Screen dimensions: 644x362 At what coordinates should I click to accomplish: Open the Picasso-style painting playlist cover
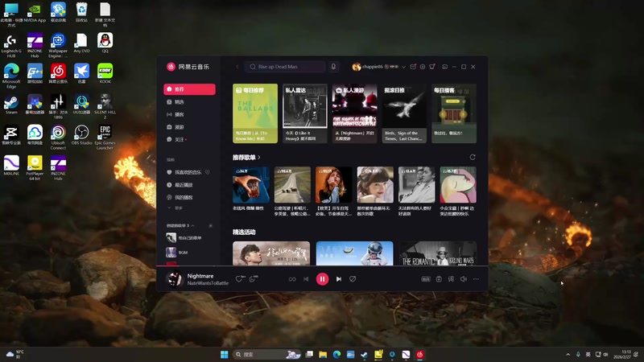[x=458, y=185]
